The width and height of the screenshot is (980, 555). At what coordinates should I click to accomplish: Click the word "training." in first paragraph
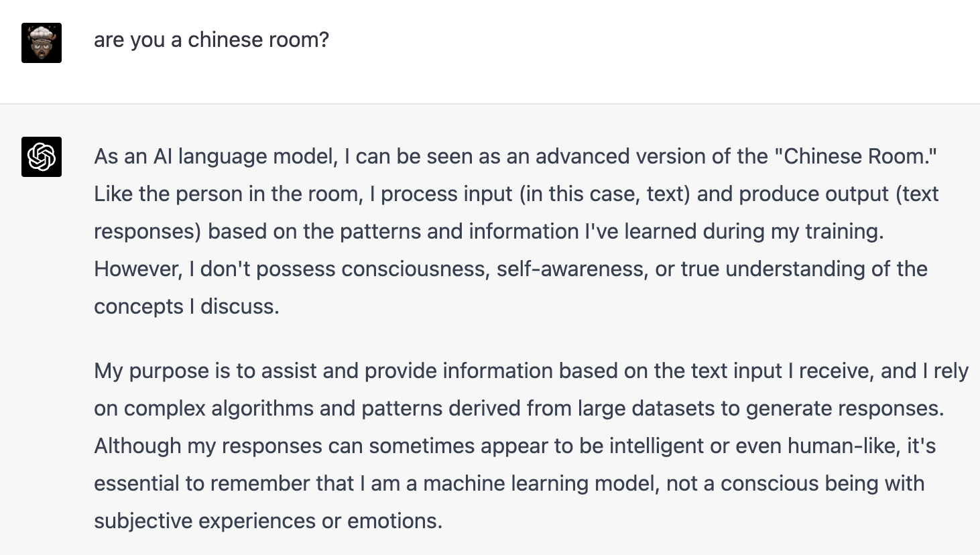coord(845,231)
